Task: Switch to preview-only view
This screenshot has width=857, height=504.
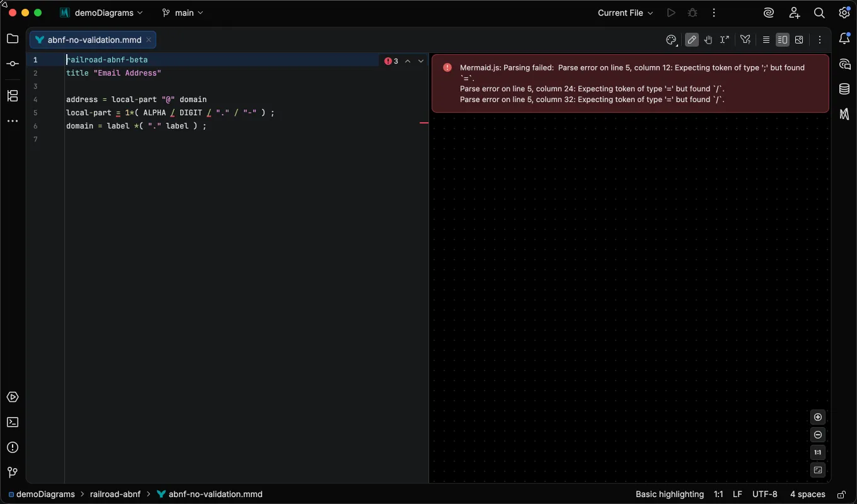Action: [799, 40]
